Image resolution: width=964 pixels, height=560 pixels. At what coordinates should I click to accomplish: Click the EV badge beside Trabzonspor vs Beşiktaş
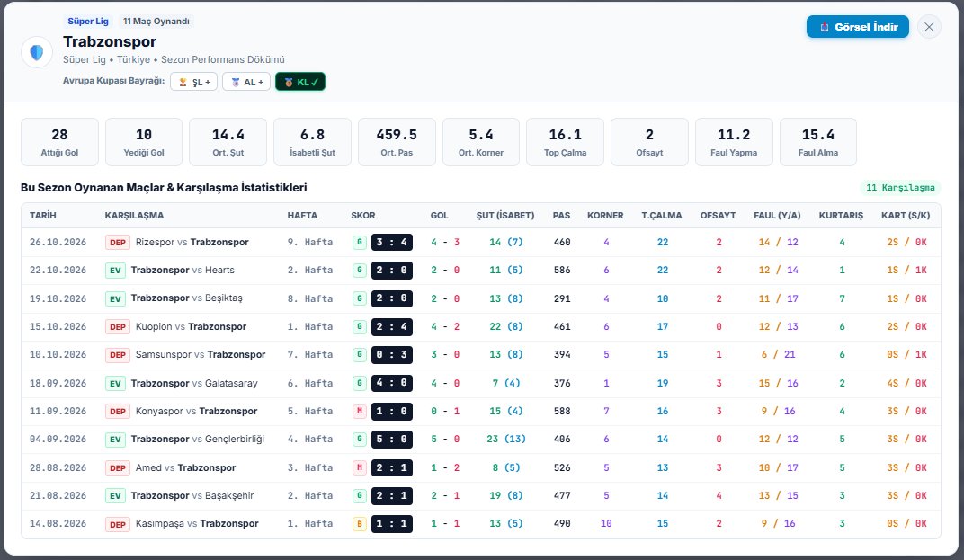[115, 298]
